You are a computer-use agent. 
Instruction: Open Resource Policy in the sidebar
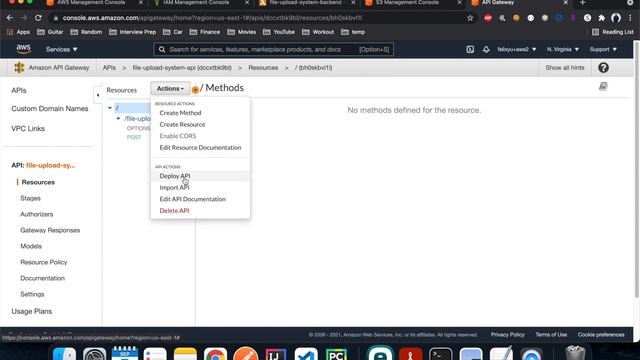(x=44, y=262)
